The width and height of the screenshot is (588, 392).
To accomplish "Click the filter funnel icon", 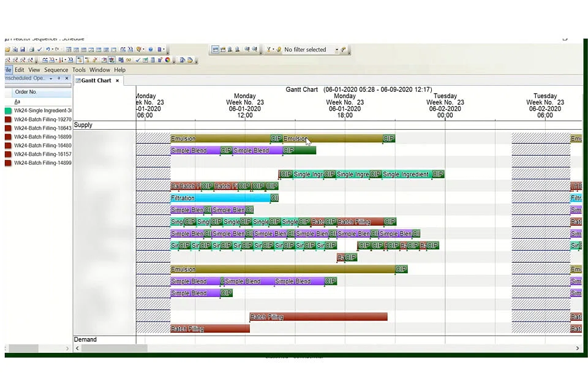I will (269, 50).
